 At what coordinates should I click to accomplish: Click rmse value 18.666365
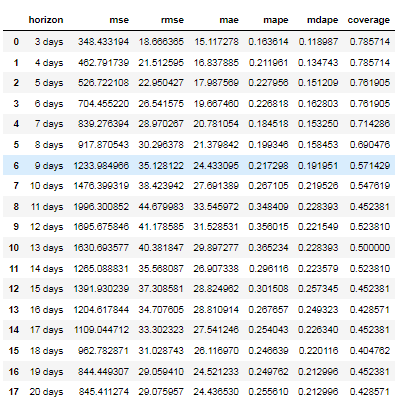pos(161,42)
